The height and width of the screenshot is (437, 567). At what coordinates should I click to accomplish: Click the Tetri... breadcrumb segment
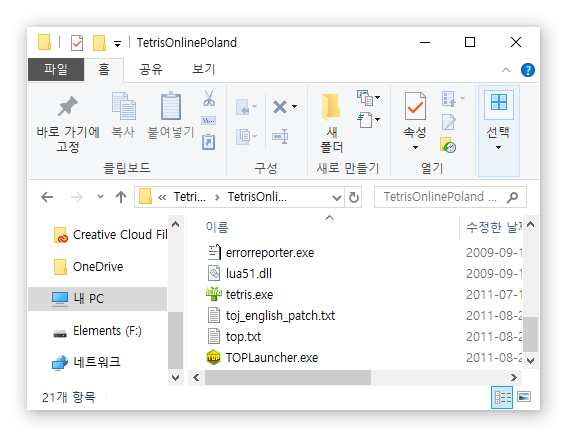(189, 197)
